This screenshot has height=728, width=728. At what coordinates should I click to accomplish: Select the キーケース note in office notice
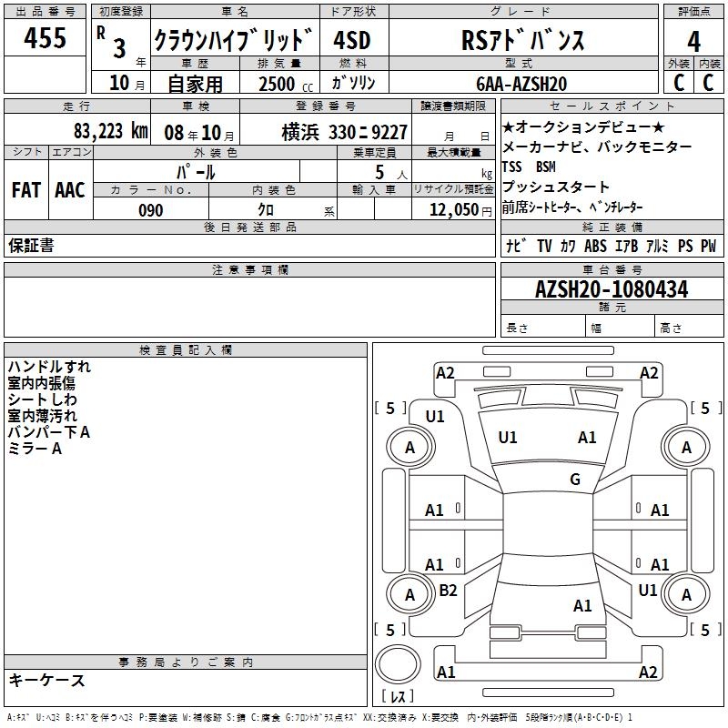[47, 680]
